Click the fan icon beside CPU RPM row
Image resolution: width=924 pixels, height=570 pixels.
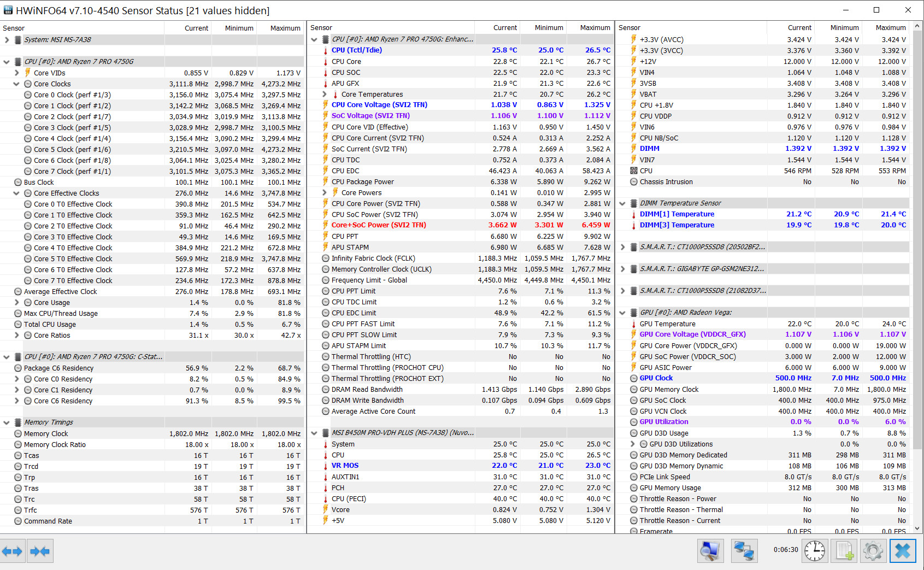pyautogui.click(x=634, y=171)
